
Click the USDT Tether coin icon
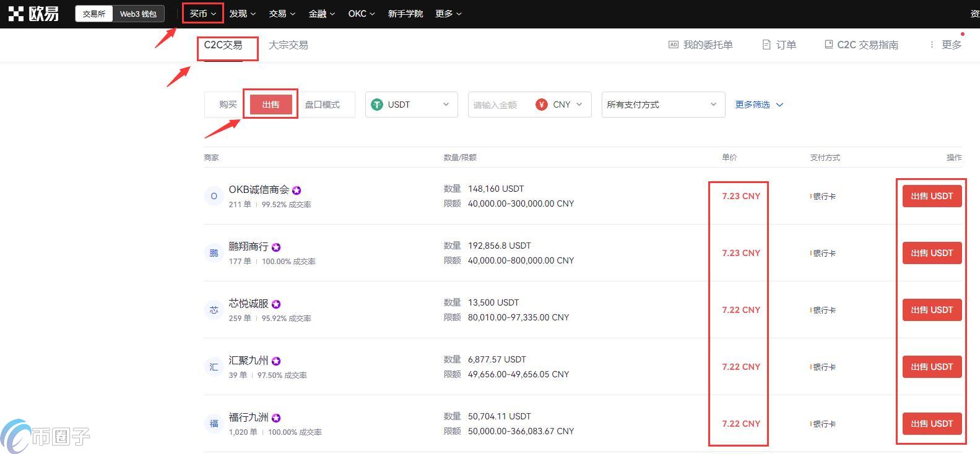click(377, 105)
